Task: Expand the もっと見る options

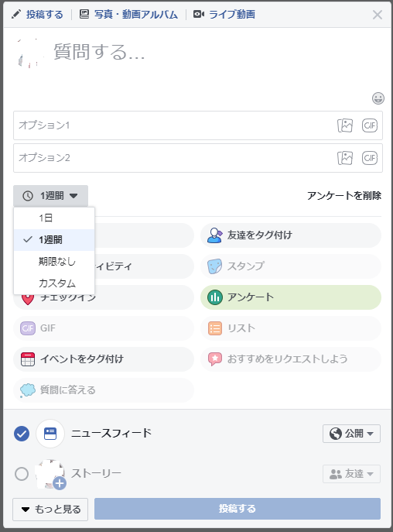Action: 50,510
